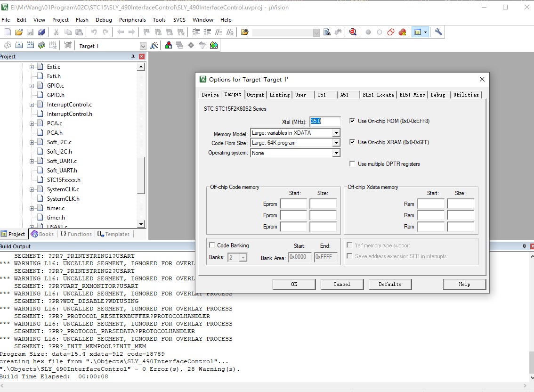Switch to the Device tab
The width and height of the screenshot is (534, 392).
(x=210, y=95)
